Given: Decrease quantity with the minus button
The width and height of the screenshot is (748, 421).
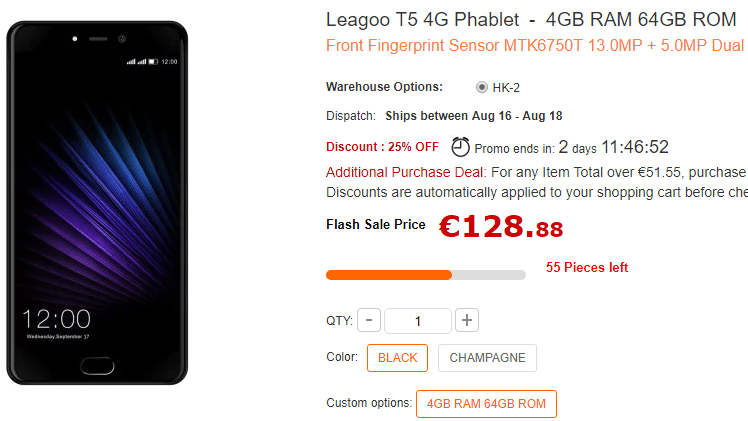Looking at the screenshot, I should point(369,320).
